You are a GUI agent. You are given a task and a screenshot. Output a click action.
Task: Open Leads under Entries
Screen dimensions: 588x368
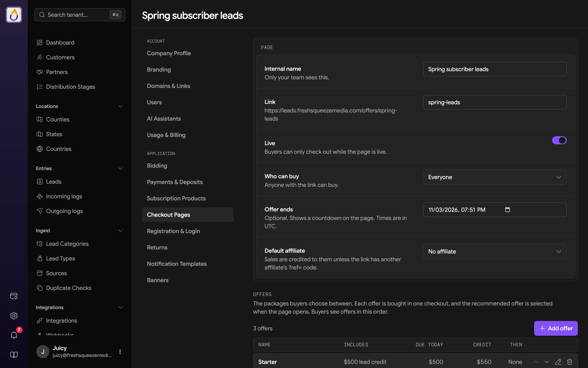[80, 182]
